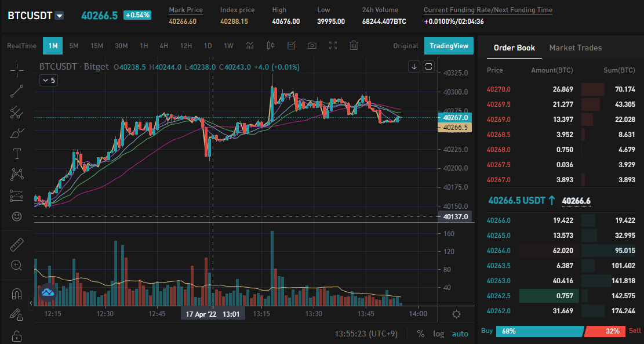Click the bid price 40262.5 row
Image resolution: width=644 pixels, height=344 pixels.
tap(561, 295)
